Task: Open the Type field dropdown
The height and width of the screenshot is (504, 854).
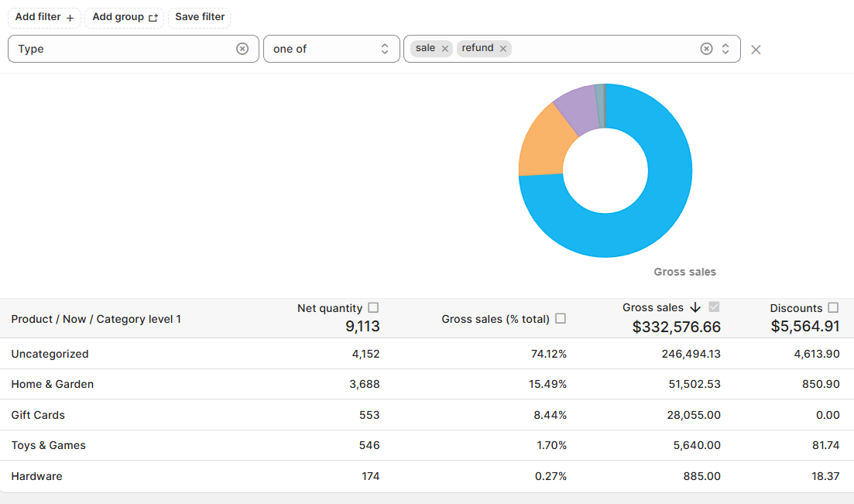Action: [x=124, y=49]
